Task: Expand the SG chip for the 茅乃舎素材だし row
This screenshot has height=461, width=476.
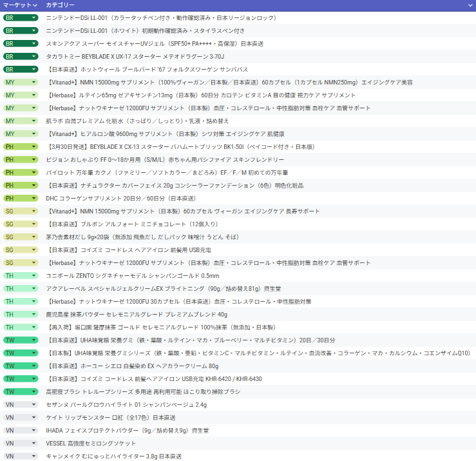Action: pos(21,237)
